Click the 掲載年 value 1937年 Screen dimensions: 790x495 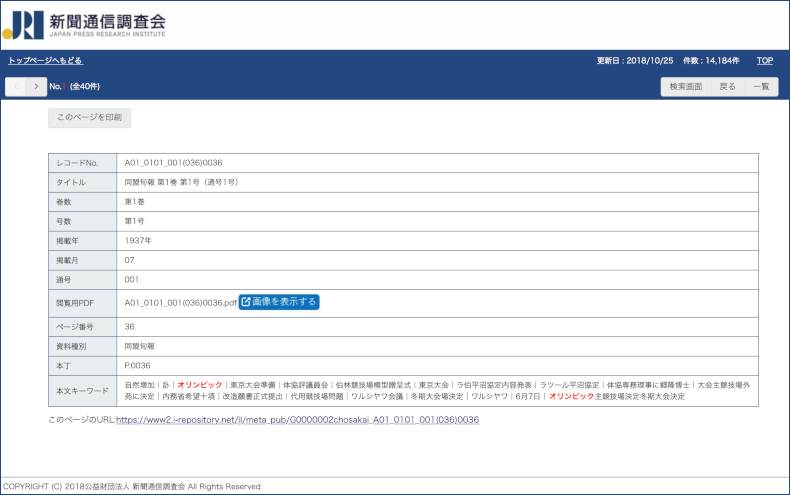pos(138,241)
